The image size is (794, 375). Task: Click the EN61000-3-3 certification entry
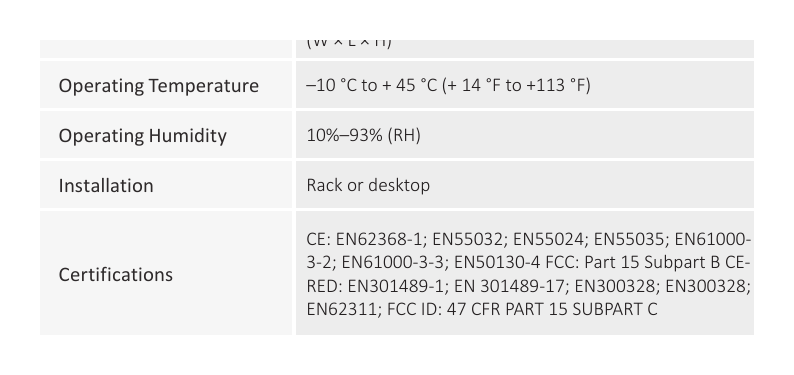392,263
